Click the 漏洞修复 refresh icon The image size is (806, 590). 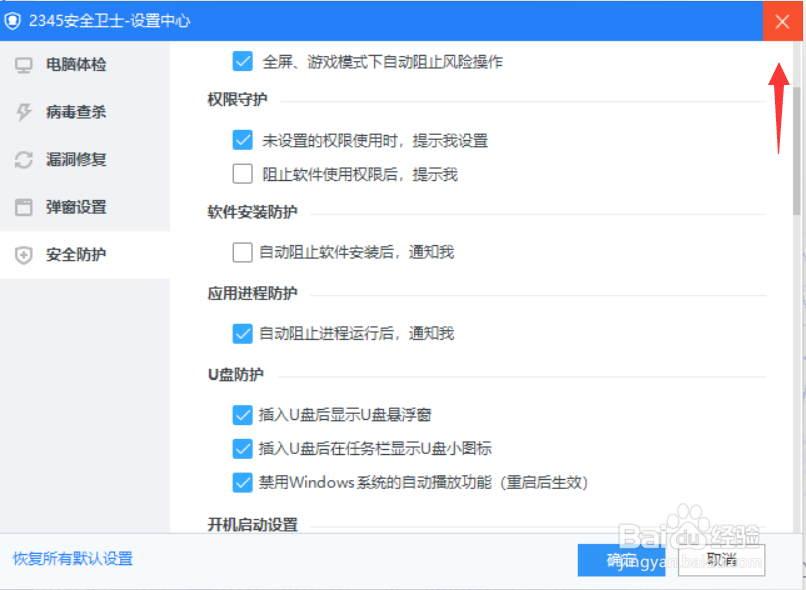[22, 159]
